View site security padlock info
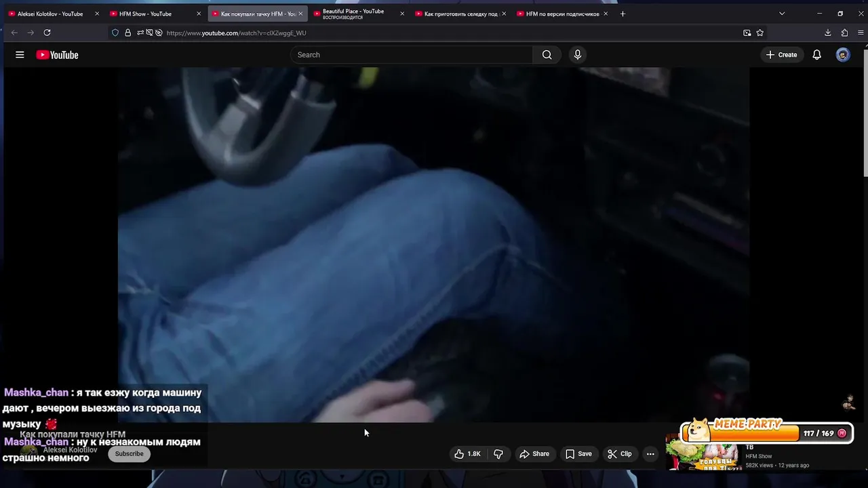Screen dimensions: 868x488 click(x=127, y=33)
